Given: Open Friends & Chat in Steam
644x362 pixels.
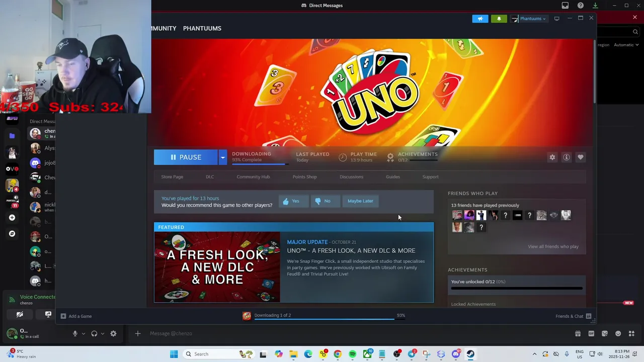Looking at the screenshot, I should pos(574,316).
